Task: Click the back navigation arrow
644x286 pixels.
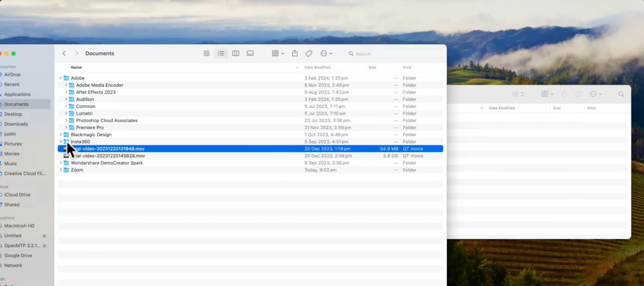Action: 64,53
